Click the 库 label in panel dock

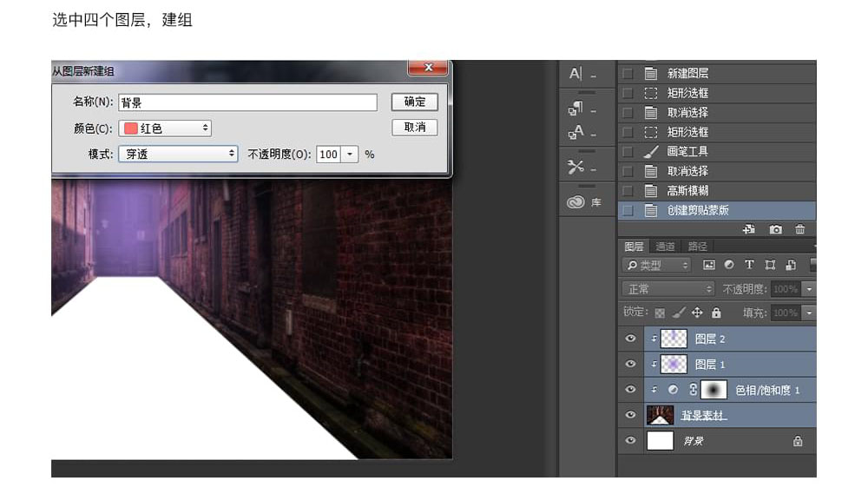(x=595, y=202)
